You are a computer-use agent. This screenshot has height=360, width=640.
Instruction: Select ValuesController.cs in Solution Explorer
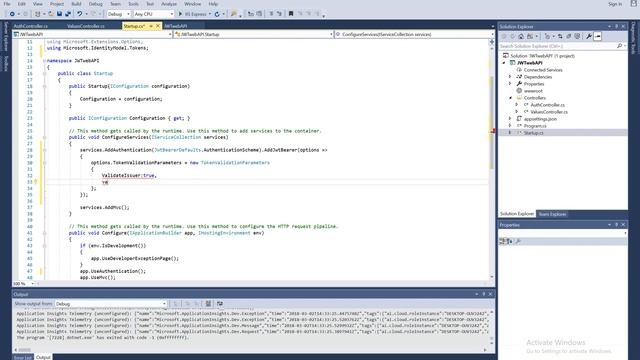click(x=549, y=112)
